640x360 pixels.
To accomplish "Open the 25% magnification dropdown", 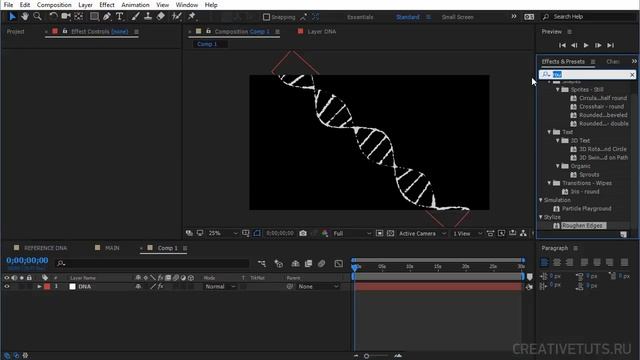I will pos(223,233).
